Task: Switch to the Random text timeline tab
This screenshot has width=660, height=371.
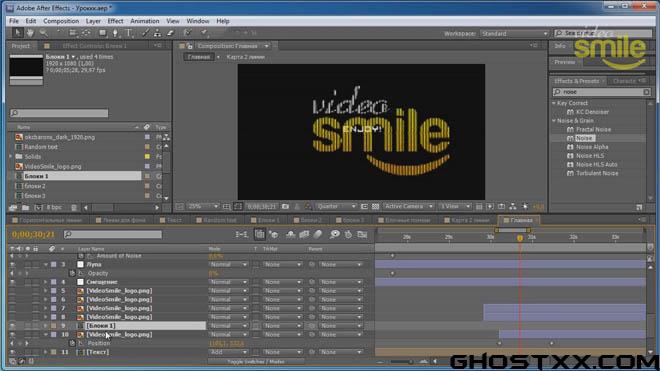Action: pos(217,220)
